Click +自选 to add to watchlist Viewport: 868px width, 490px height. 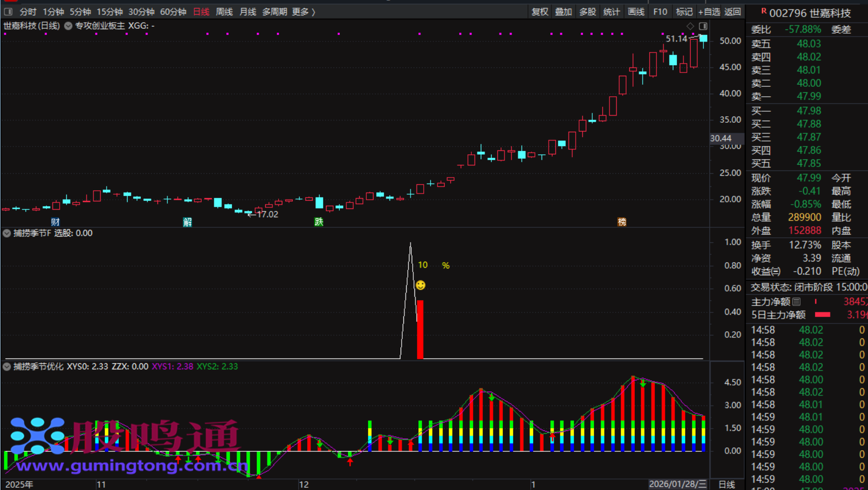click(x=709, y=12)
